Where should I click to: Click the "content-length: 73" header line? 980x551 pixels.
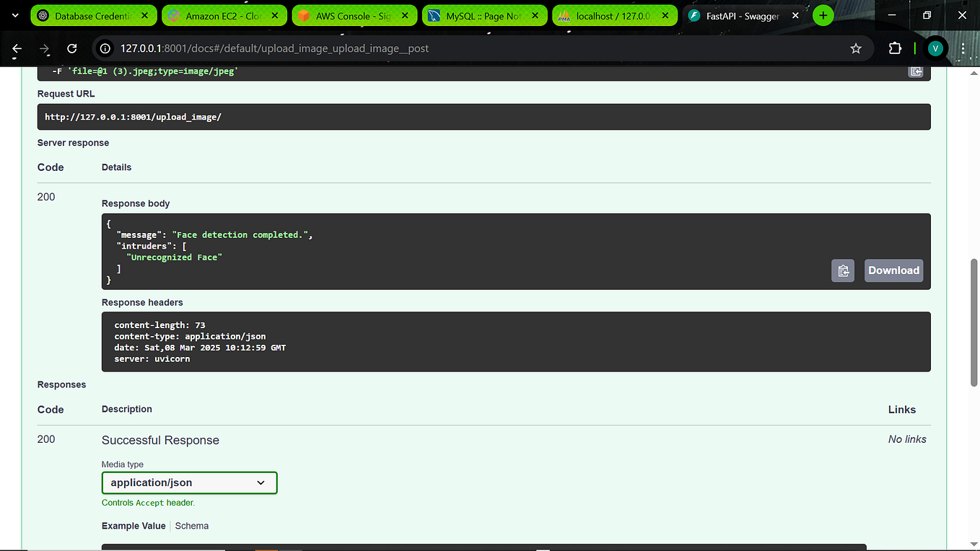[x=159, y=325]
